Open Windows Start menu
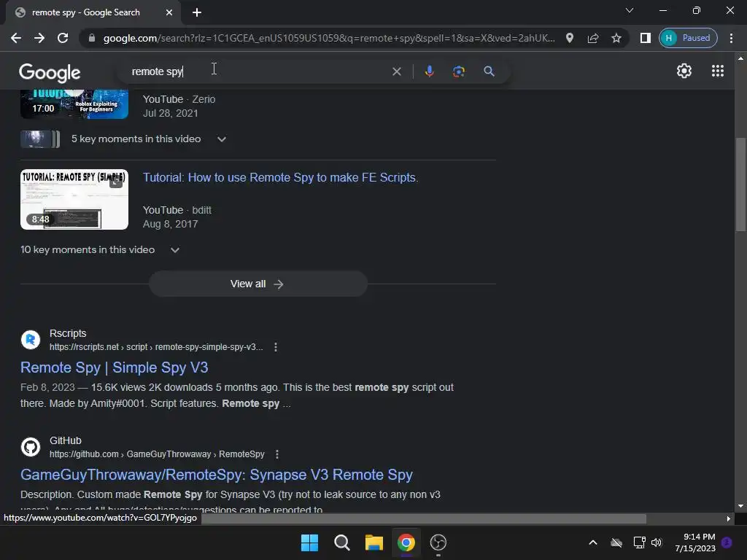 point(309,542)
